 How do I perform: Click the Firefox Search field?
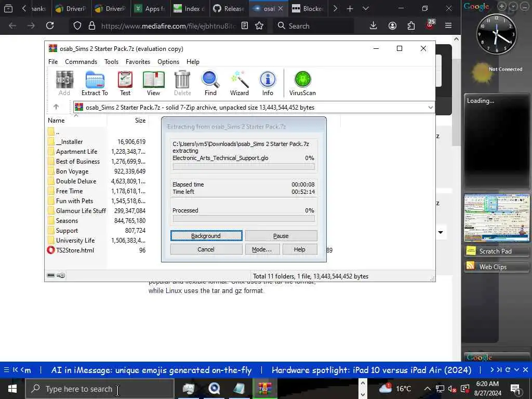313,26
